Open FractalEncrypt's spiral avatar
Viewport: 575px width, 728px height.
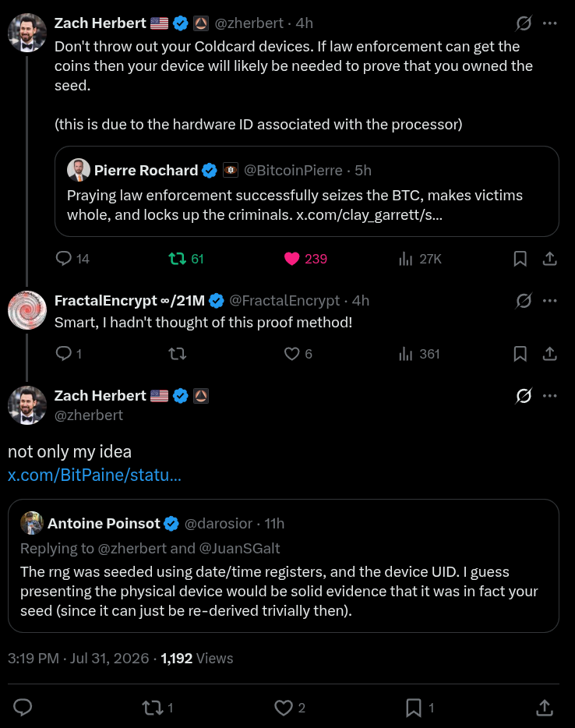tap(27, 310)
